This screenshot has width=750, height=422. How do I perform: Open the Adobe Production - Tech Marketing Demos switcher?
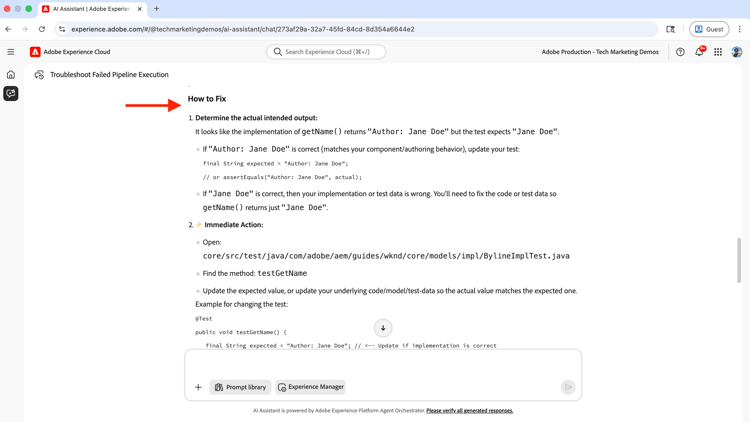tap(600, 52)
